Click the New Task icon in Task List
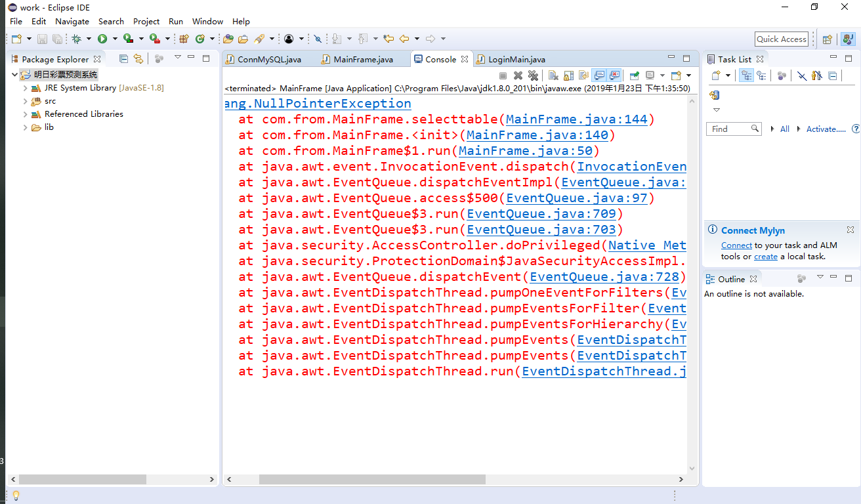The width and height of the screenshot is (861, 504). point(716,75)
